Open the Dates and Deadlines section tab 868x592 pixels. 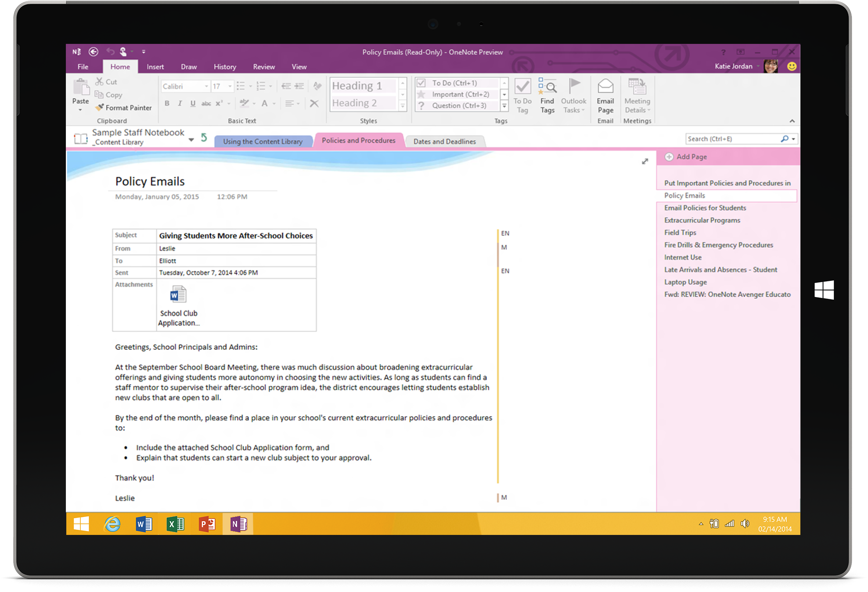pyautogui.click(x=445, y=141)
